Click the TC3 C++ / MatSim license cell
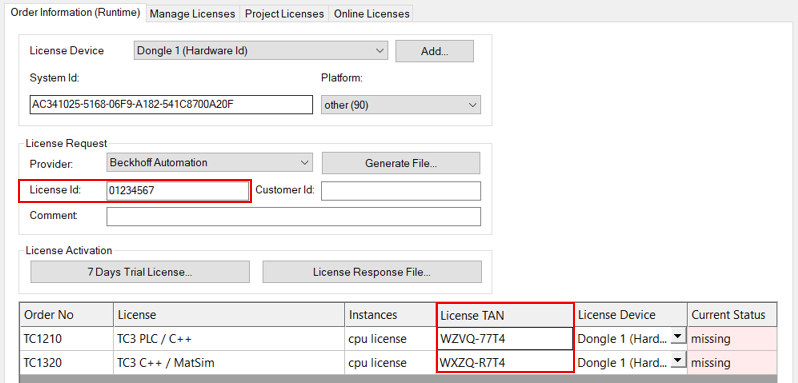 [x=230, y=362]
